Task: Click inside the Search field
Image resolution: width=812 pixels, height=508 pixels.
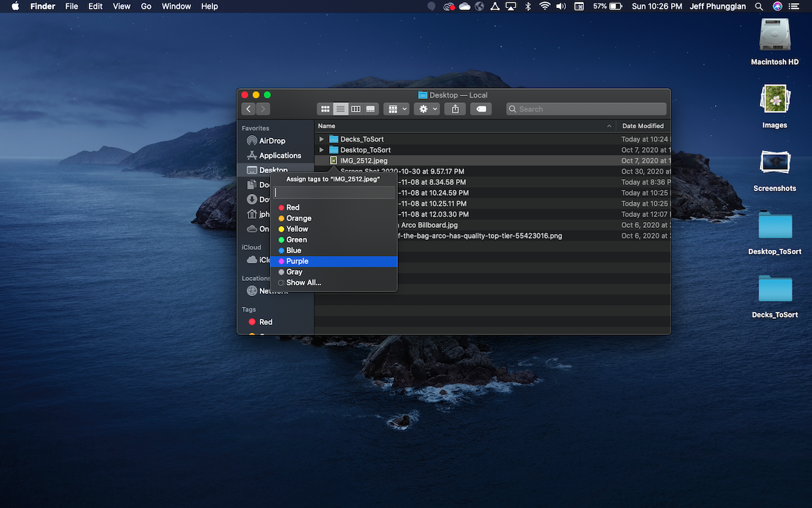Action: tap(586, 108)
